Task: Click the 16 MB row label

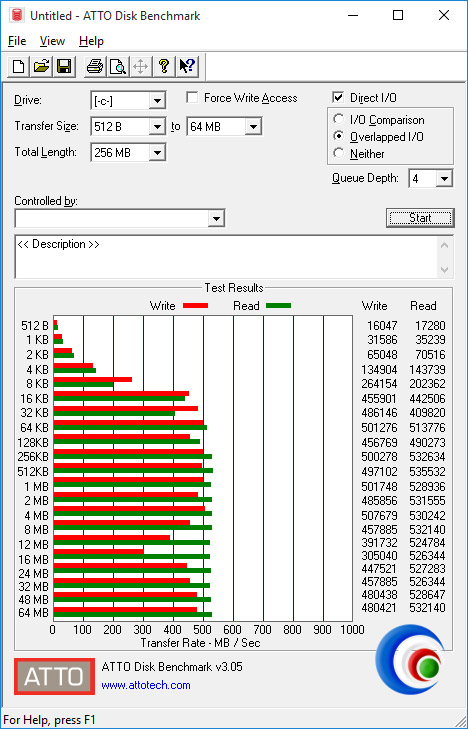Action: (33, 559)
